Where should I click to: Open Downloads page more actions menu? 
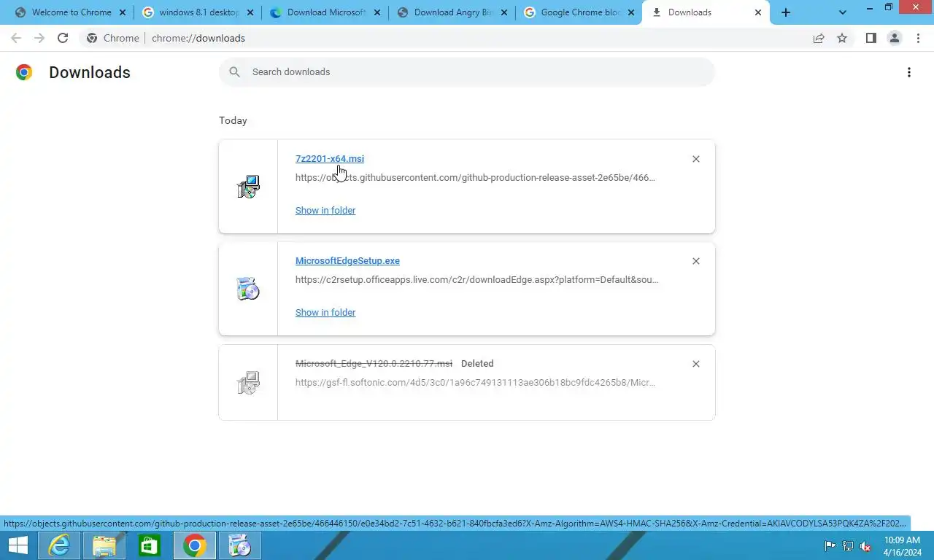(908, 72)
